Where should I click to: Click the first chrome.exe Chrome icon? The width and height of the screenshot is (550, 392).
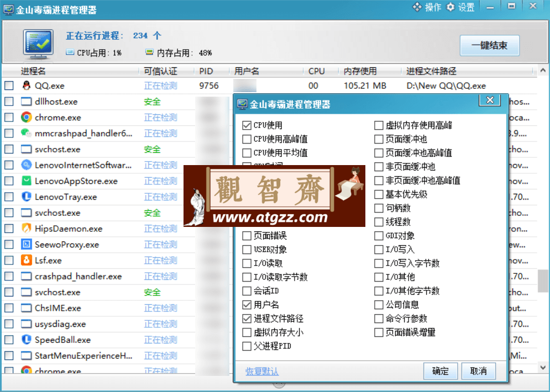point(27,118)
